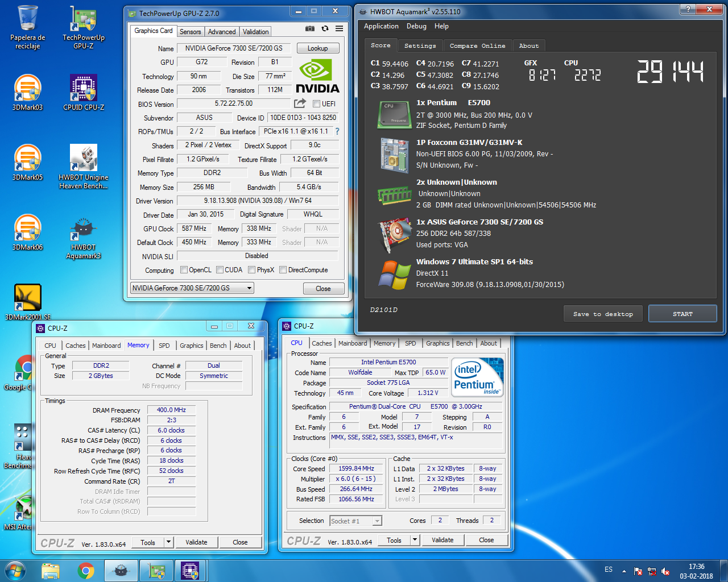Image resolution: width=728 pixels, height=582 pixels.
Task: Toggle CUDA checkbox in GPU-Z
Action: coord(220,270)
